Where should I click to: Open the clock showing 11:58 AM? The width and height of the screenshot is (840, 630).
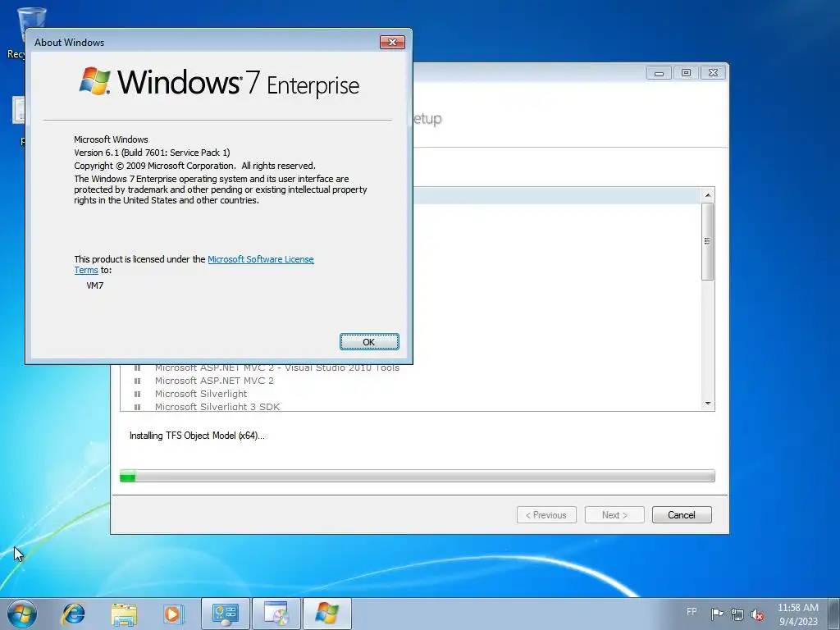797,614
